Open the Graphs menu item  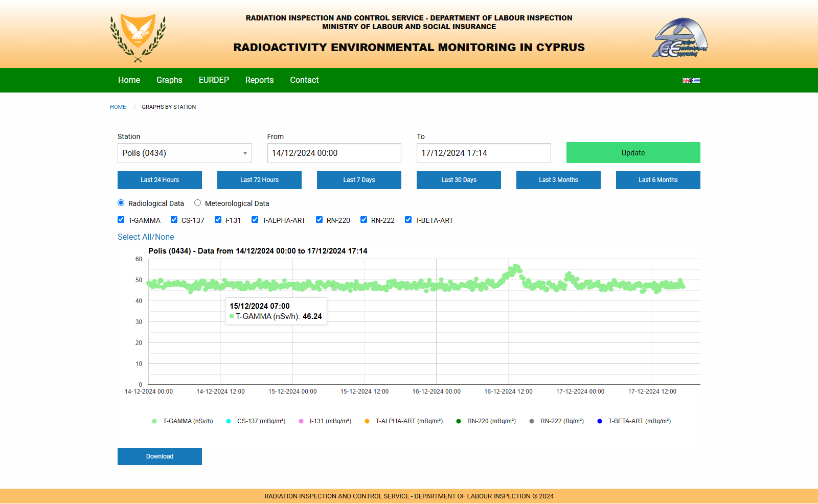click(x=169, y=80)
